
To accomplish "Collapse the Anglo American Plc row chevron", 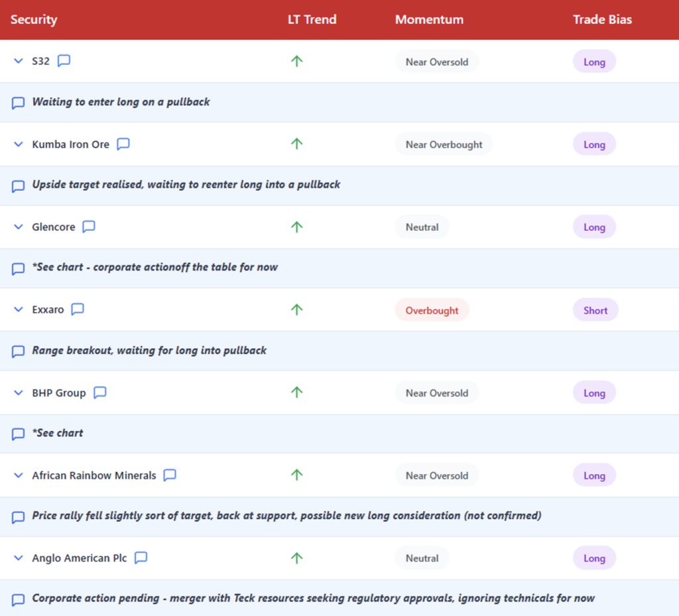I will (x=19, y=558).
